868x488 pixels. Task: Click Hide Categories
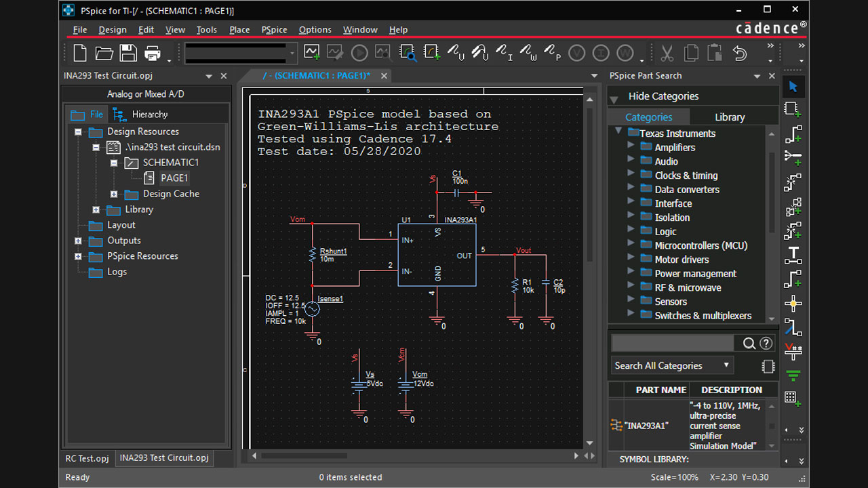[x=663, y=96]
